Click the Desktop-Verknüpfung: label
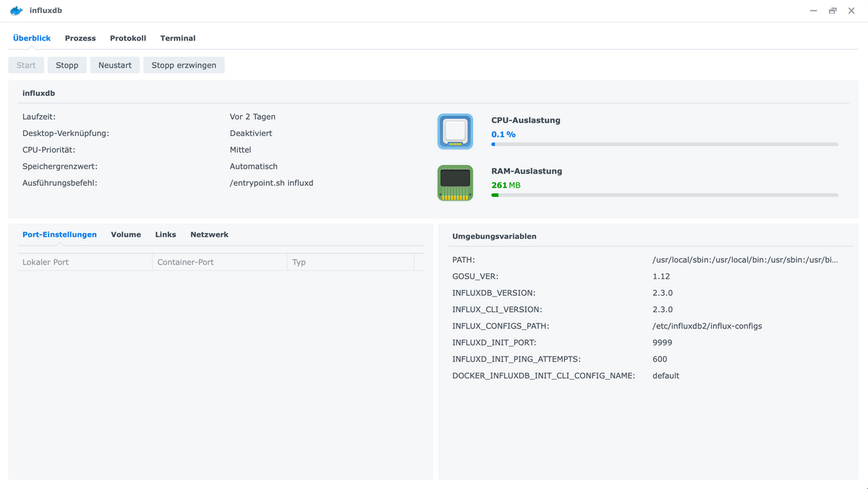 pyautogui.click(x=66, y=133)
